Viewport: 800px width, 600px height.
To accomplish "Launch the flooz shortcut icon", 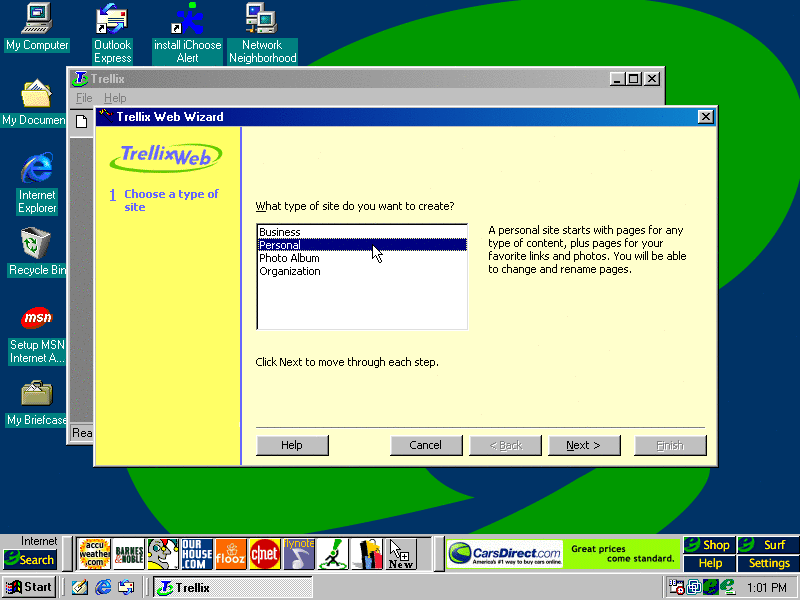I will 231,554.
